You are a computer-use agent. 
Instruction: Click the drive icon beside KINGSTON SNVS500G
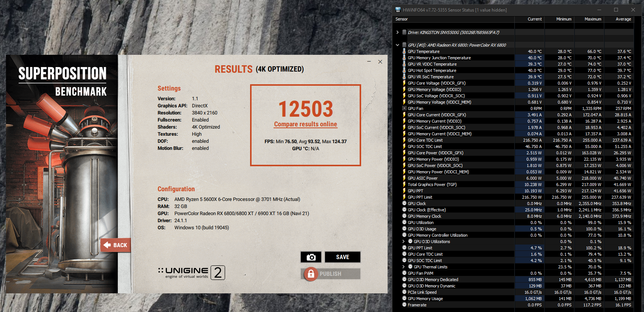click(404, 32)
